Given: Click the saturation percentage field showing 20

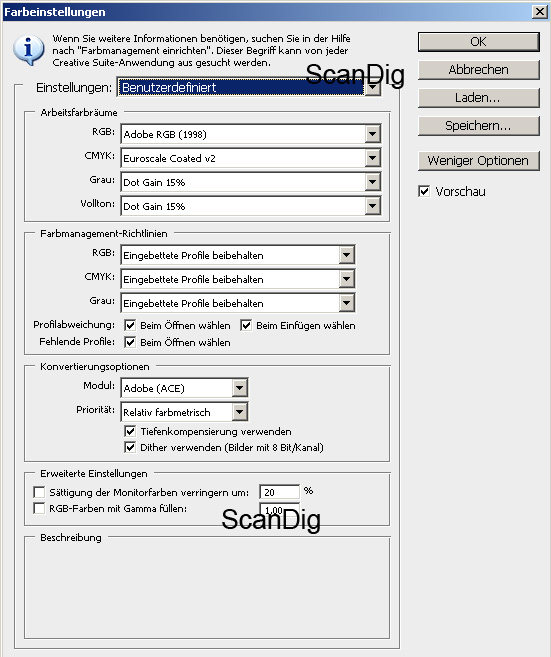Looking at the screenshot, I should pos(279,492).
